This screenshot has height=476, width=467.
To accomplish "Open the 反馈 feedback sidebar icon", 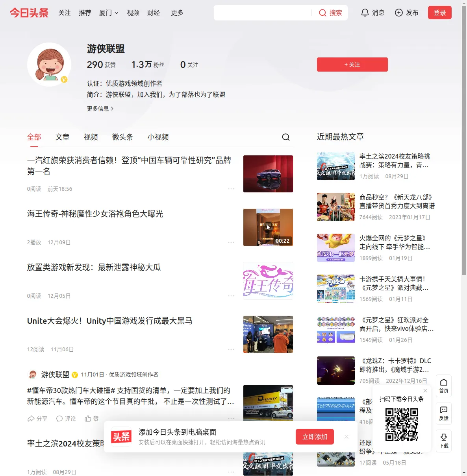I will click(x=444, y=413).
